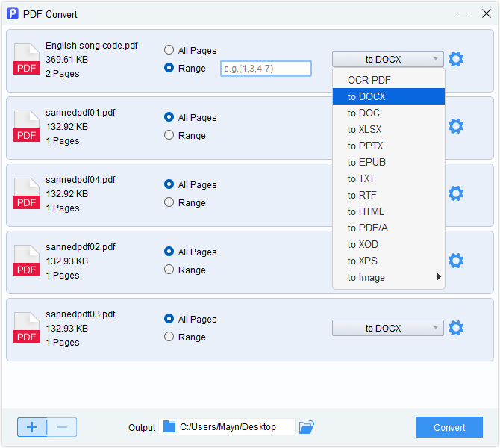
Task: Click PDF file icon of sannedpdf01.pdf
Action: point(27,126)
